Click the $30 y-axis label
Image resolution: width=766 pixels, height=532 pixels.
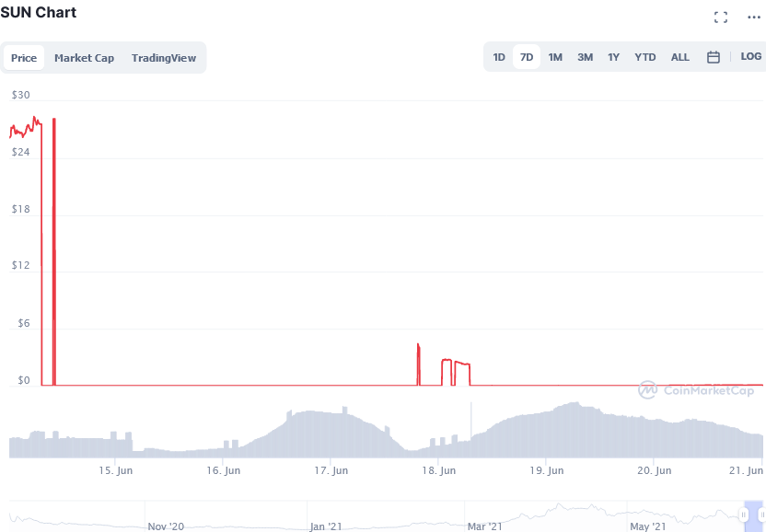(20, 95)
